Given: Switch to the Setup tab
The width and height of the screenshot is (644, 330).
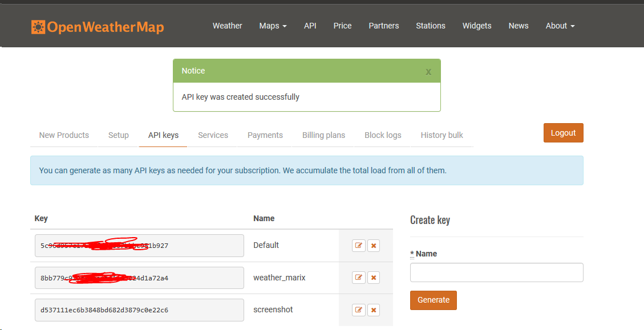Looking at the screenshot, I should pyautogui.click(x=118, y=135).
